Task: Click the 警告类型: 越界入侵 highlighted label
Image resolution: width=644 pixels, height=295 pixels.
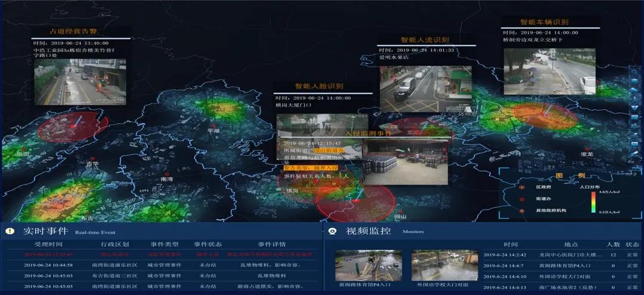Action: (x=310, y=168)
